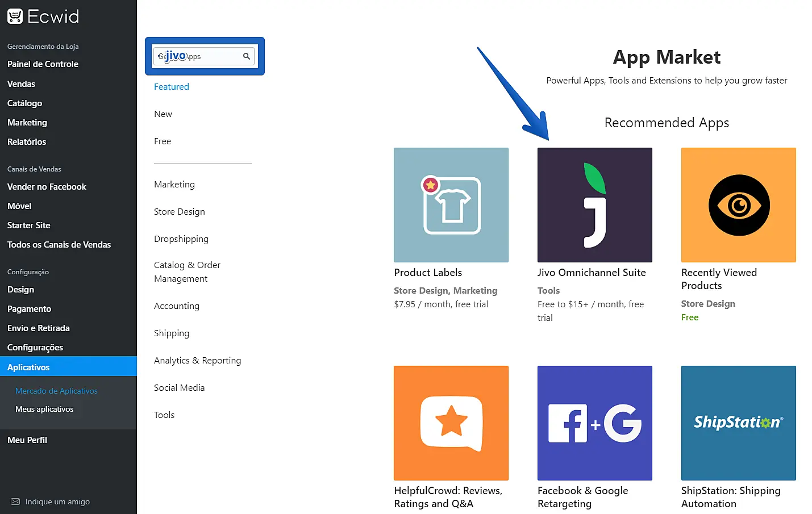Click the Ecwid shopping cart logo
Screen dimensions: 812x514
coord(15,16)
